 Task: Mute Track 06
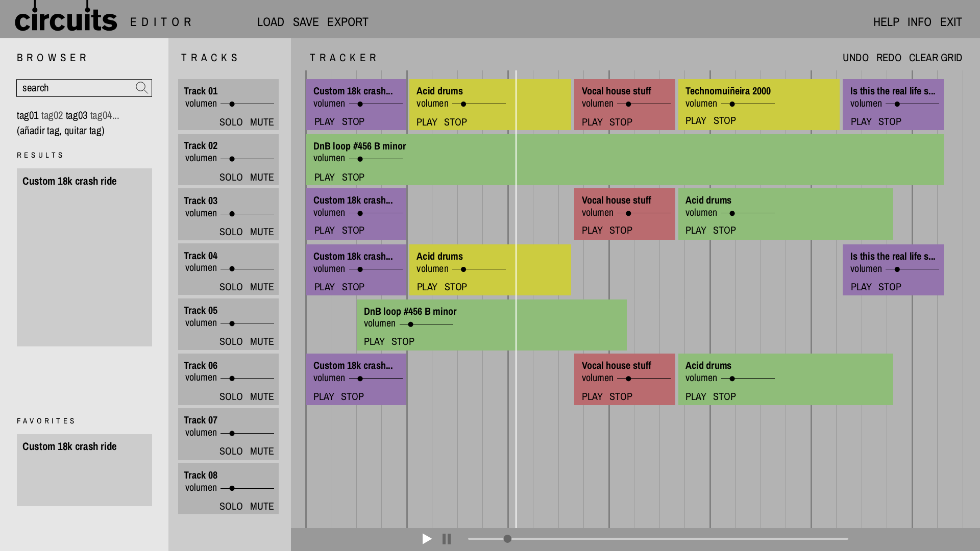(262, 396)
